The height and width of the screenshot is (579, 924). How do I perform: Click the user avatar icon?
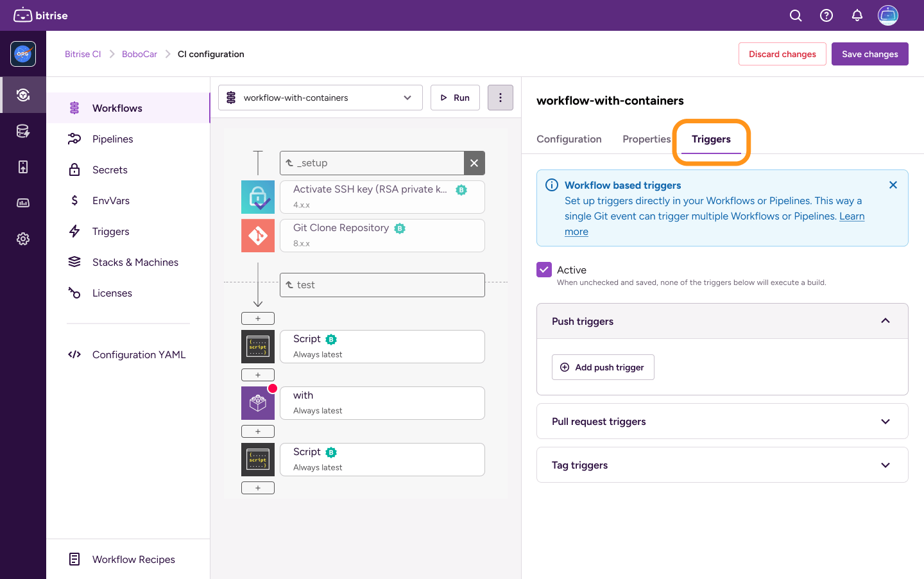[888, 15]
